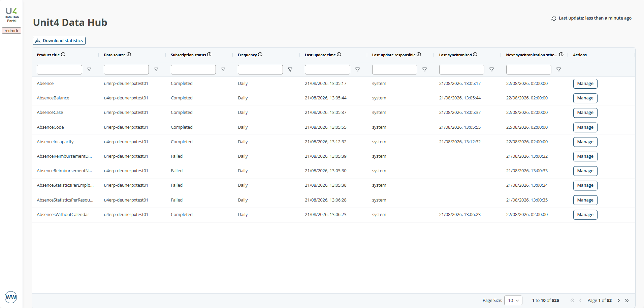Show info icon next to Last synchronized

coord(475,55)
